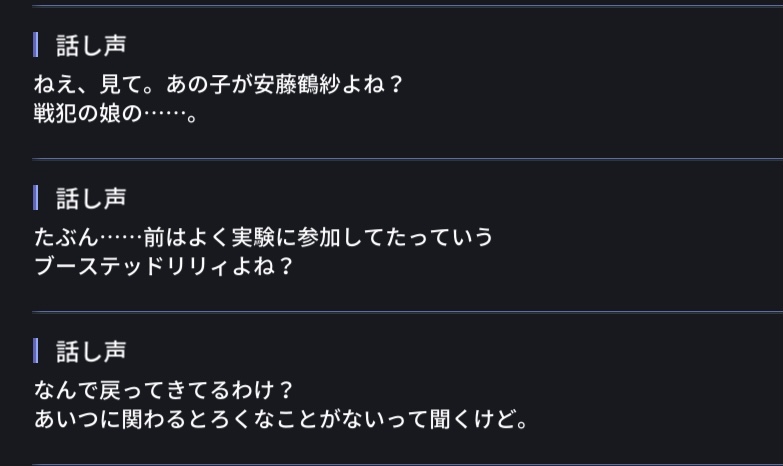Click the text 戦犯の娘の……。
The image size is (783, 466).
116,113
